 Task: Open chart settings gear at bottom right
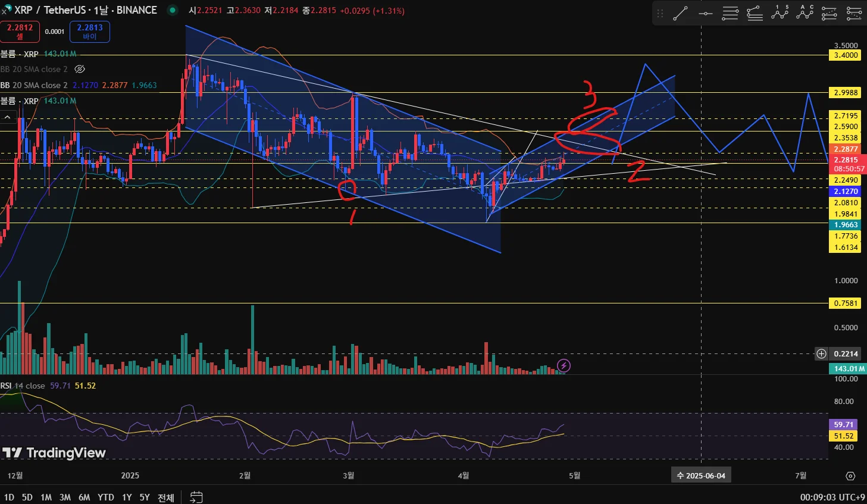point(850,475)
